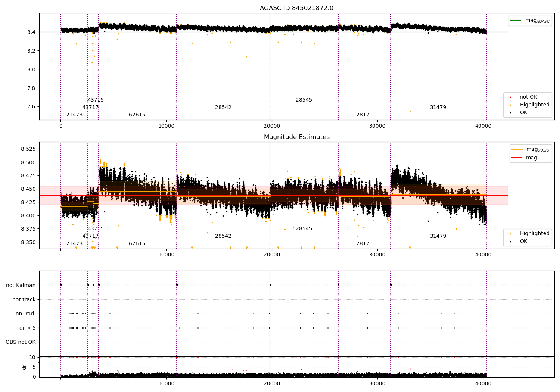Click the 8.350 tick label
Screen dimensions: 560x392
[29, 242]
